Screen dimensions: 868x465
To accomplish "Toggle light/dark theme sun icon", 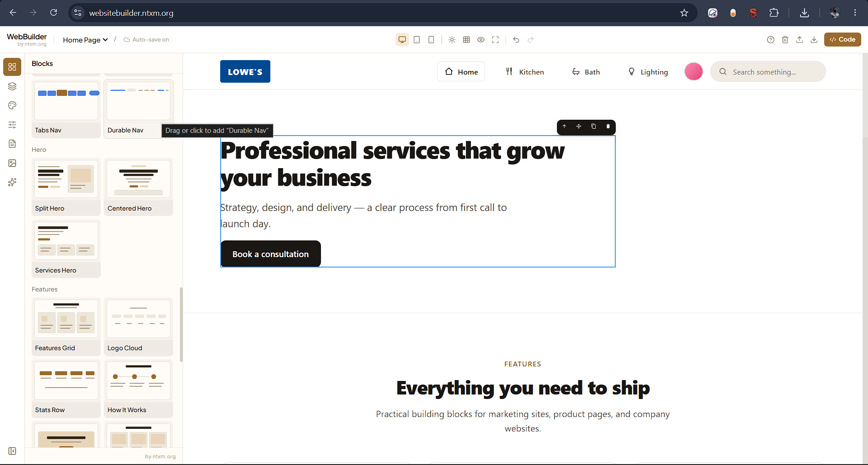I will pyautogui.click(x=452, y=40).
